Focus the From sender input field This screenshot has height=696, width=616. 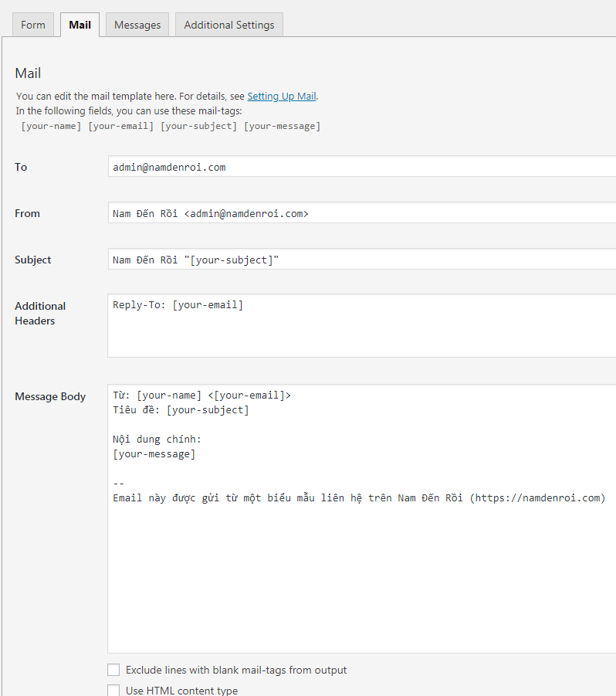361,213
